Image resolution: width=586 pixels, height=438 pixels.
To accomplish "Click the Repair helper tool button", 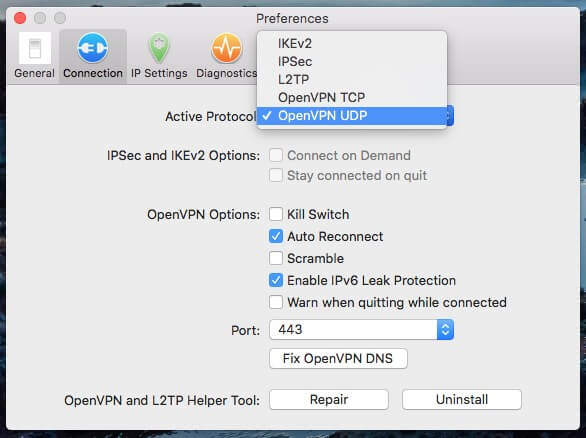I will coord(329,400).
